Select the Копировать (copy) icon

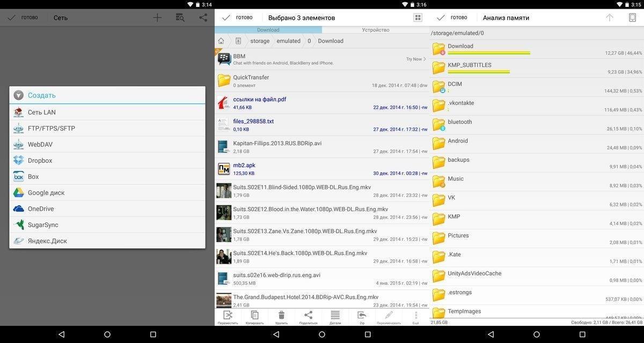(x=254, y=316)
